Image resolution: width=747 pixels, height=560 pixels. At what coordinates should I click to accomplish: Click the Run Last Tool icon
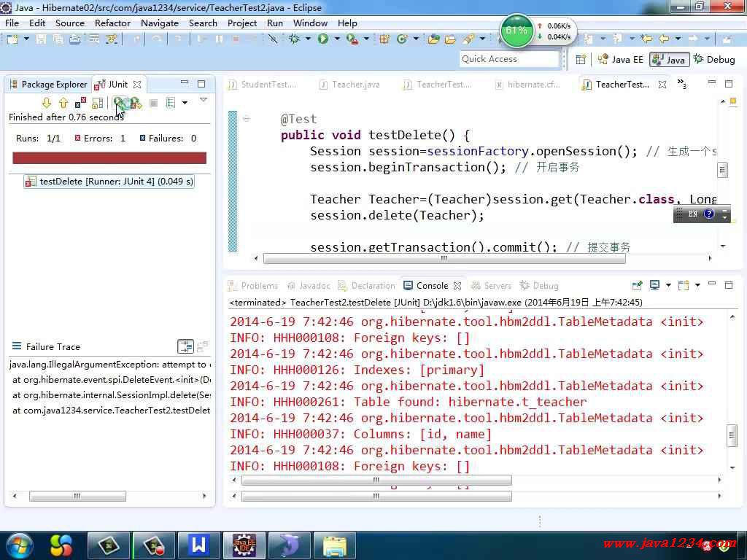click(x=352, y=39)
